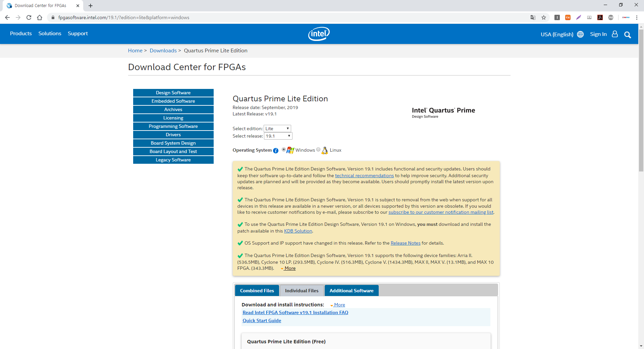Open the site search magnifier

point(628,35)
